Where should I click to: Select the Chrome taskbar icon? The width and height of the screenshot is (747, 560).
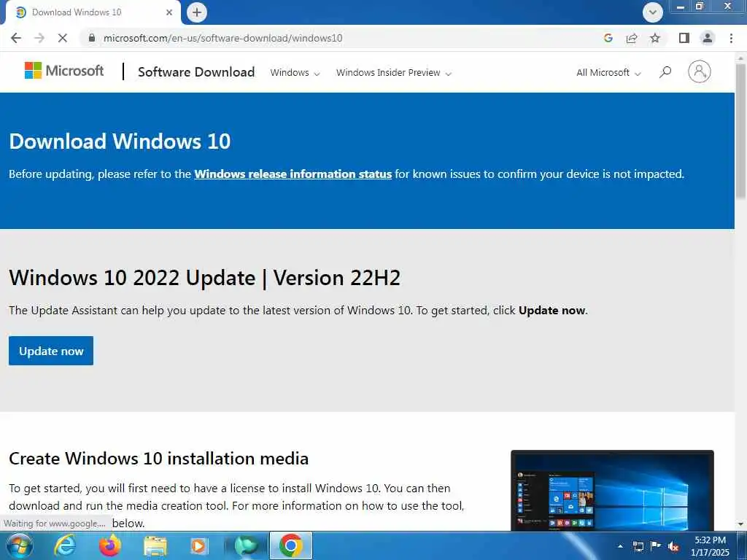point(291,545)
